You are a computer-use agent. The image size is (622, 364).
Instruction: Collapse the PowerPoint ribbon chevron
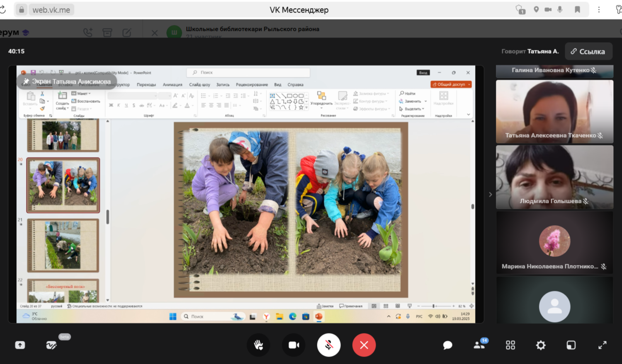pyautogui.click(x=469, y=115)
